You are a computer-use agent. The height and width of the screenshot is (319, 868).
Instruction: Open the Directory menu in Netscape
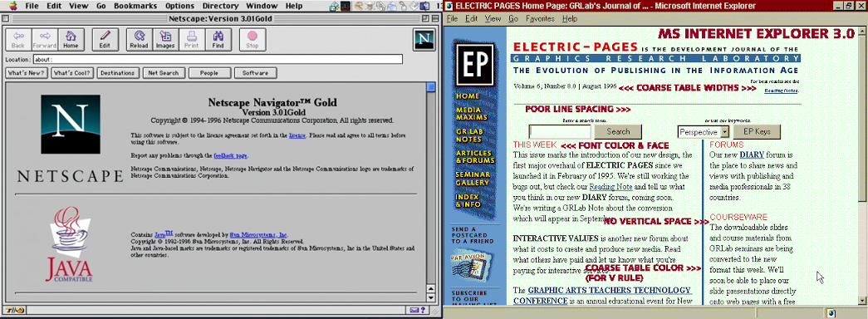[x=220, y=6]
